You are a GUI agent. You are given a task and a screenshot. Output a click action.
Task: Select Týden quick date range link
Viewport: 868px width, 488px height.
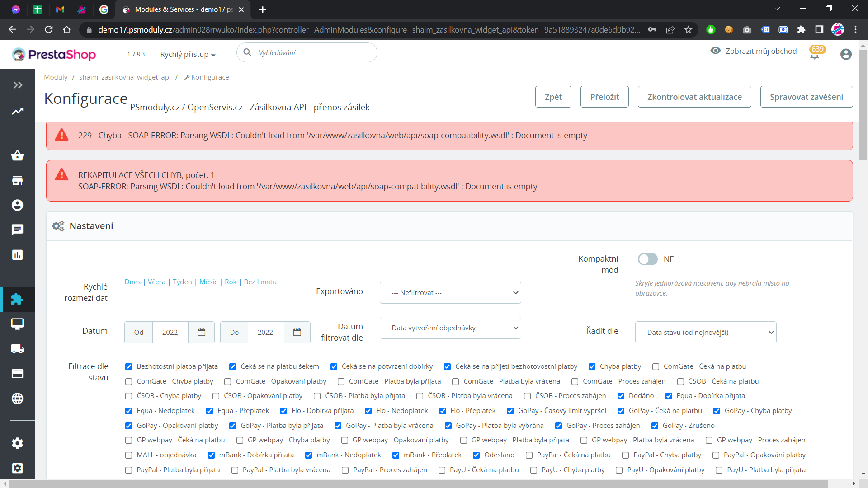[x=182, y=282]
